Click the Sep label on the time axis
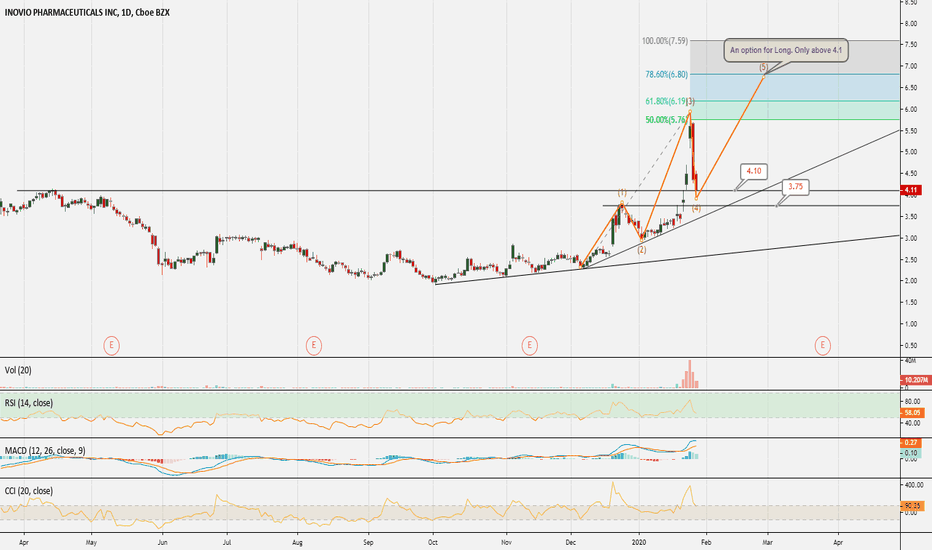 (x=368, y=542)
